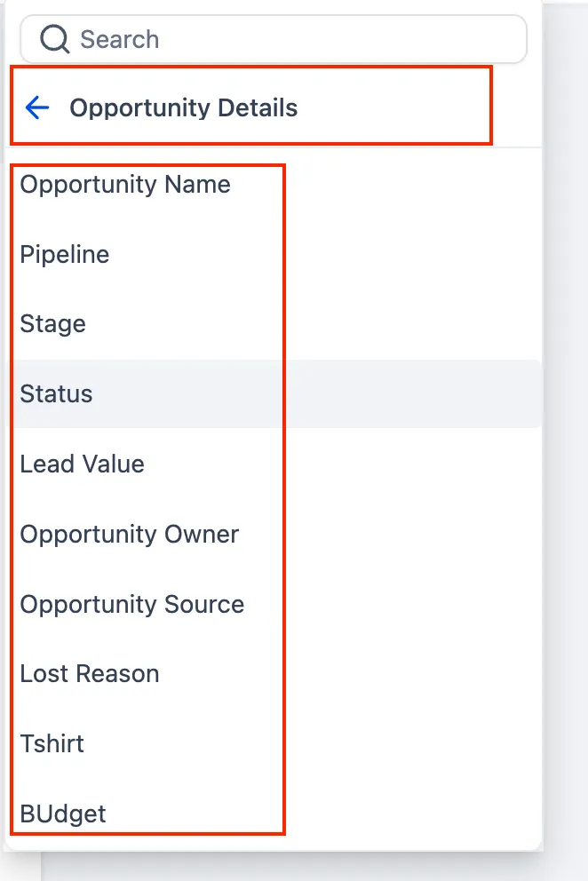Click the Search placeholder text
588x881 pixels.
(x=119, y=39)
